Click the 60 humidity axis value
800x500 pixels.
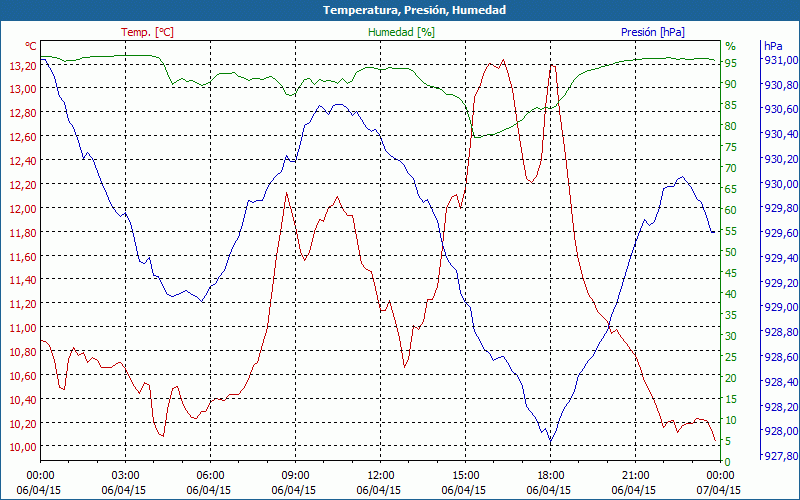click(731, 209)
